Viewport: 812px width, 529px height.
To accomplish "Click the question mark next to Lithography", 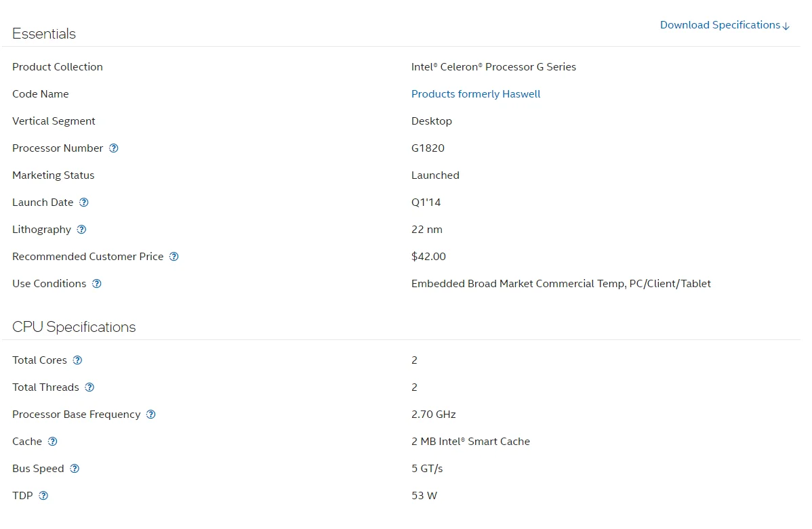I will pyautogui.click(x=81, y=230).
